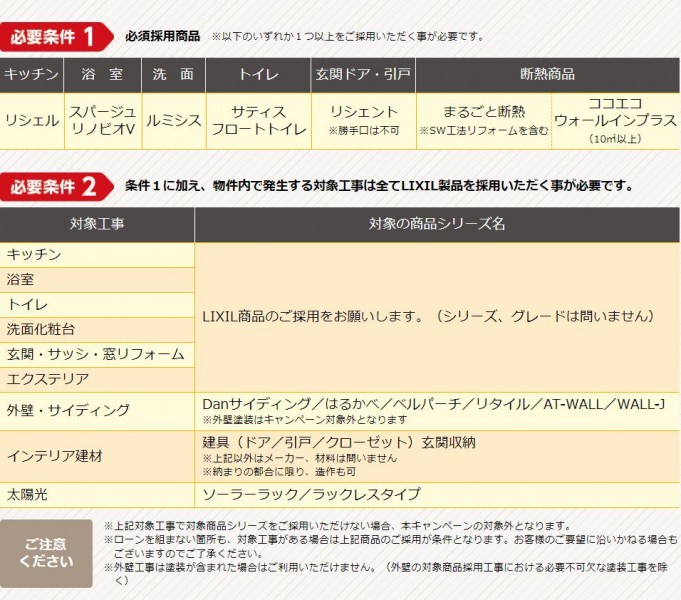Select the 玄関・サッシ・窓リフォーム row
Viewport: 681px width, 600px height.
click(x=97, y=355)
